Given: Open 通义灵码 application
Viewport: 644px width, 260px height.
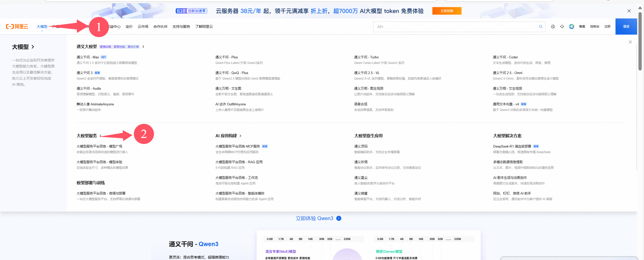Looking at the screenshot, I should click(x=361, y=147).
